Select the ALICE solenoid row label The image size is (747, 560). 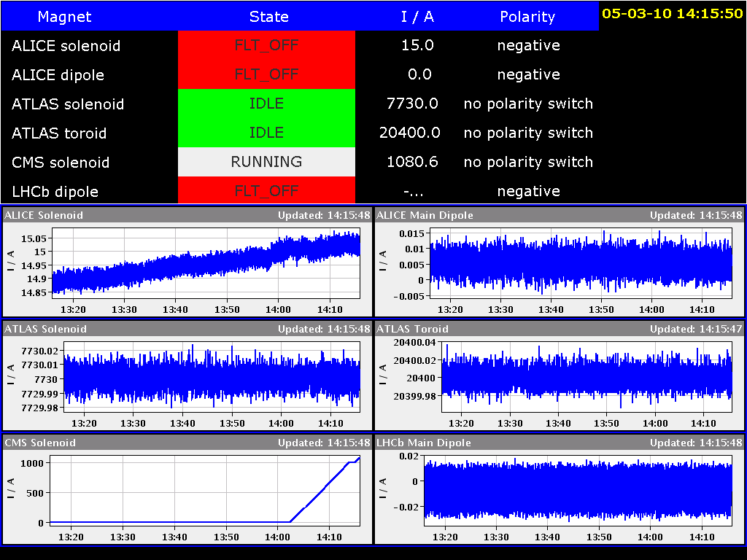tap(66, 46)
